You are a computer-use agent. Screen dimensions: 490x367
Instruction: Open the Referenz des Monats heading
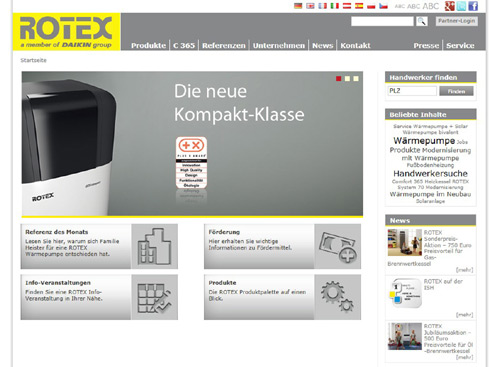57,232
